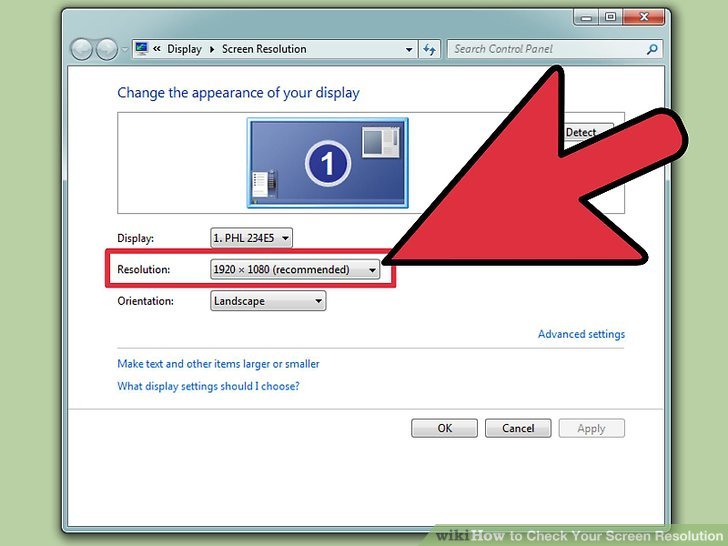This screenshot has height=546, width=728.
Task: Click the OK button
Action: point(444,428)
